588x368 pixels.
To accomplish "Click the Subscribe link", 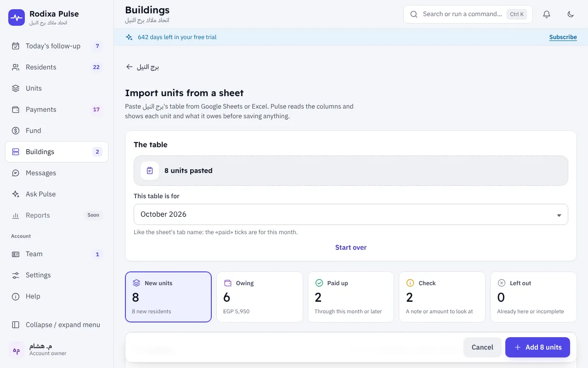I will [x=563, y=37].
